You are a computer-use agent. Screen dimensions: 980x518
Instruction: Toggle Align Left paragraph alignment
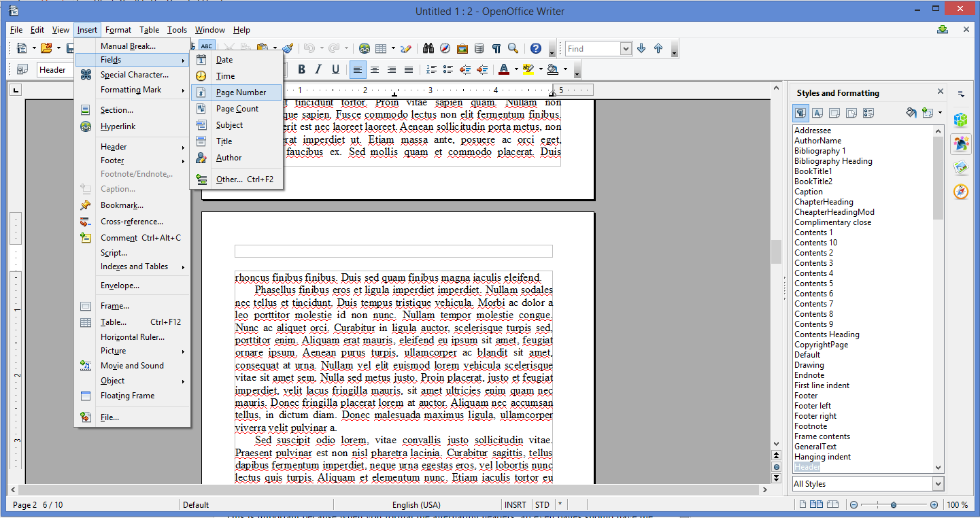(x=358, y=69)
